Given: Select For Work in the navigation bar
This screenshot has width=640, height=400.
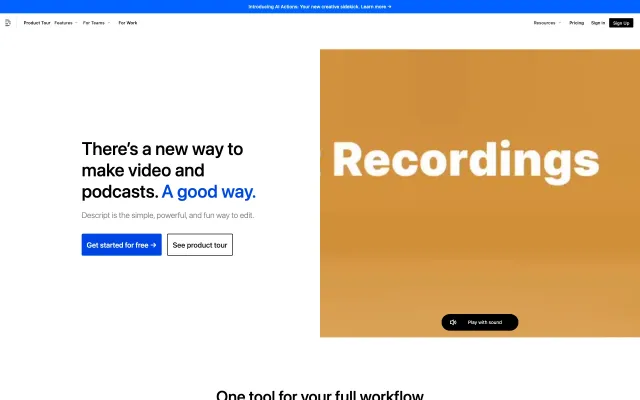Looking at the screenshot, I should [x=128, y=22].
